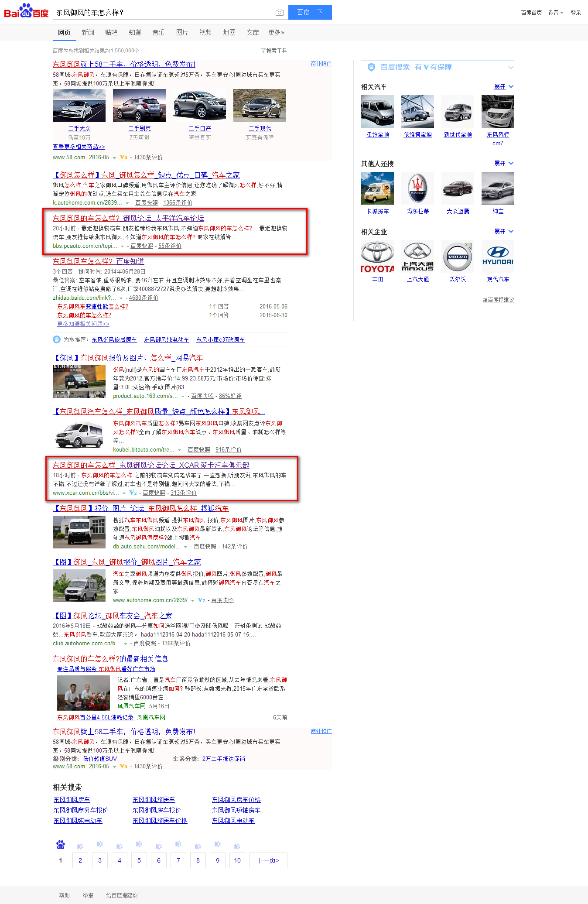Click 更多知道相关问题>> link
588x904 pixels.
tap(83, 324)
